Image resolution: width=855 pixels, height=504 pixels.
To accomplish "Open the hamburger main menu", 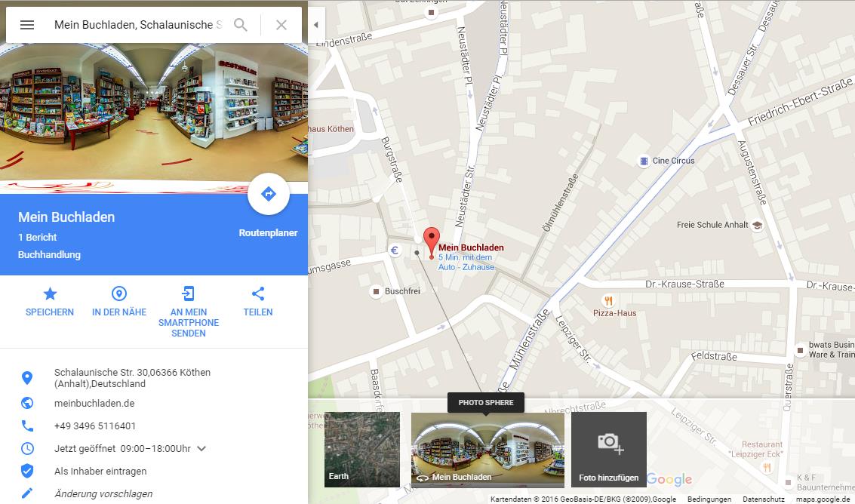I will click(26, 25).
